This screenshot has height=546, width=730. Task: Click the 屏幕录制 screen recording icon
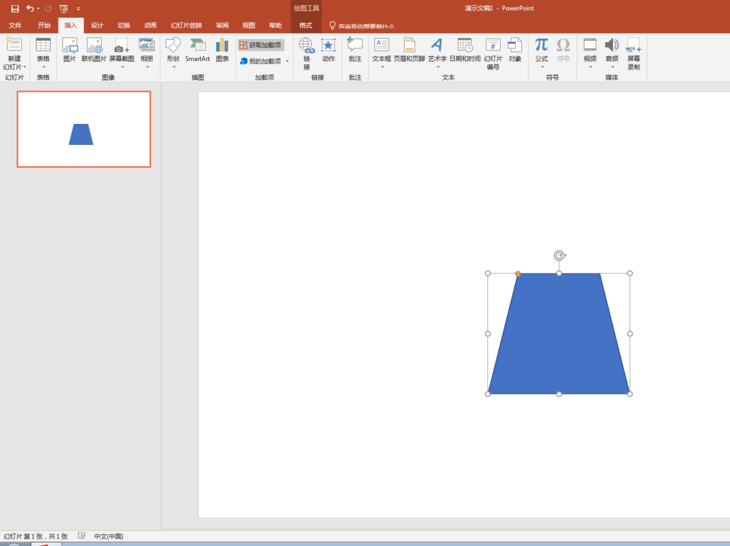tap(633, 46)
